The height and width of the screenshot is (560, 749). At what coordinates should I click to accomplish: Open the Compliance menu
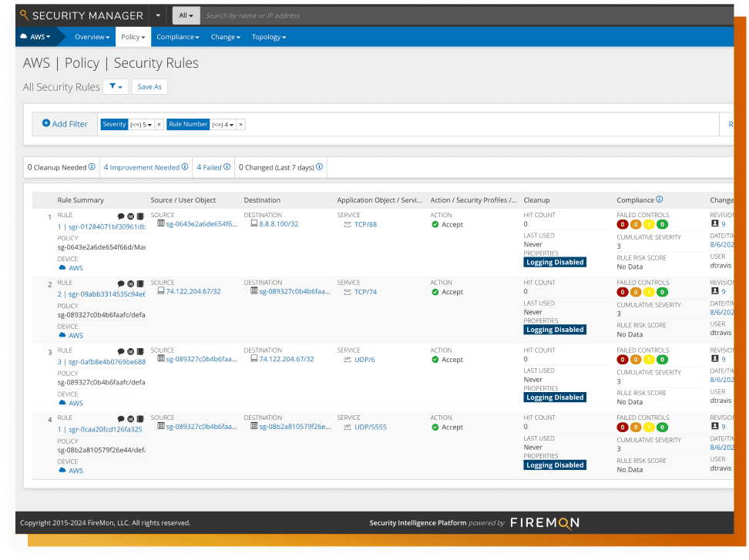(x=177, y=37)
